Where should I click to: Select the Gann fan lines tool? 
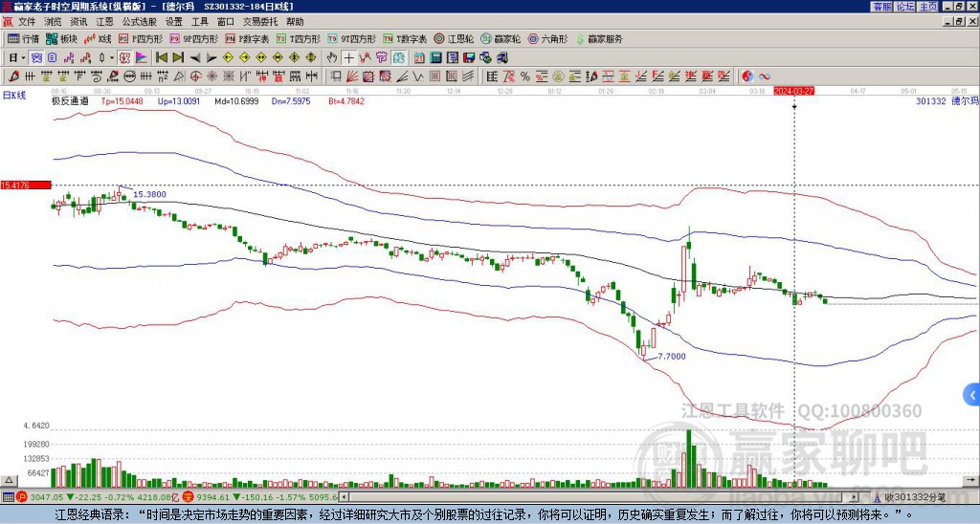pyautogui.click(x=352, y=76)
